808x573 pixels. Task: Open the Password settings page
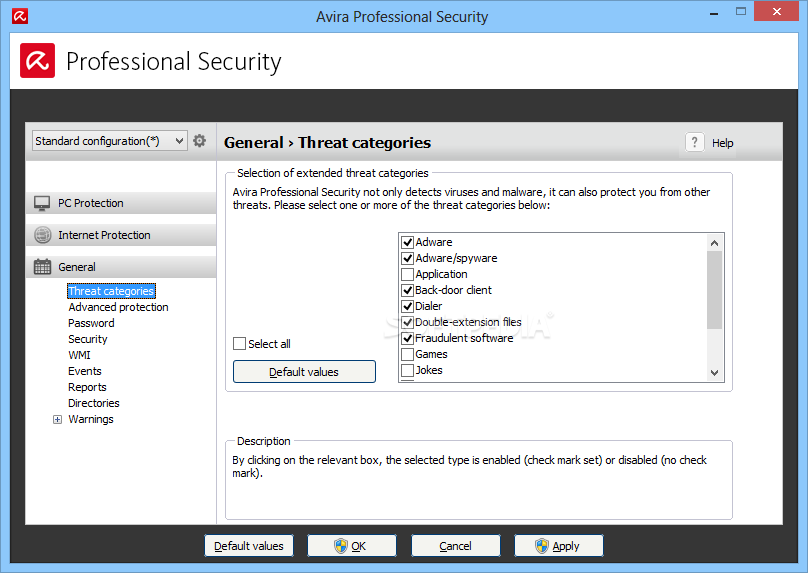(91, 323)
